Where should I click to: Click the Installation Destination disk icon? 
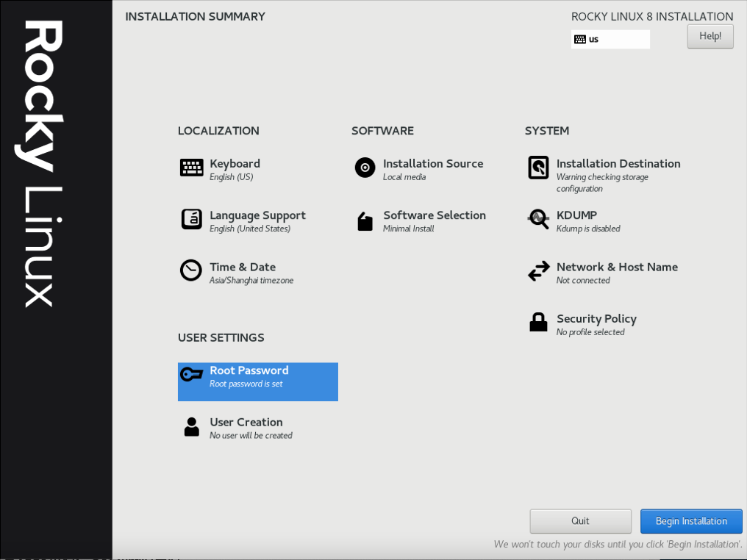tap(538, 168)
